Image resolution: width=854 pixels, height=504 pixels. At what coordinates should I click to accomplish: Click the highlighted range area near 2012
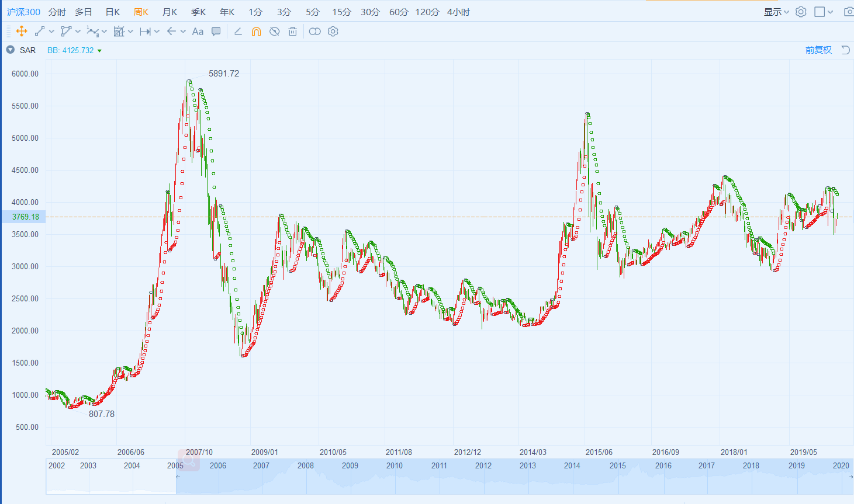coord(483,477)
